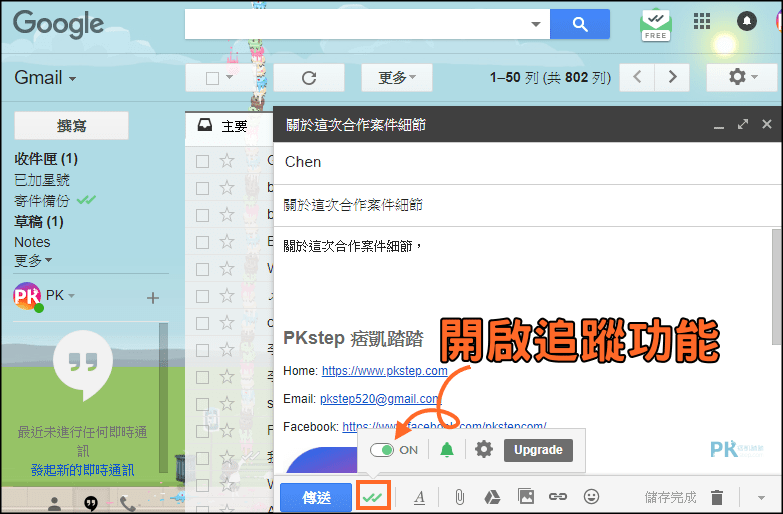The image size is (783, 514).
Task: Click the Mailtrack Upgrade button
Action: click(538, 450)
